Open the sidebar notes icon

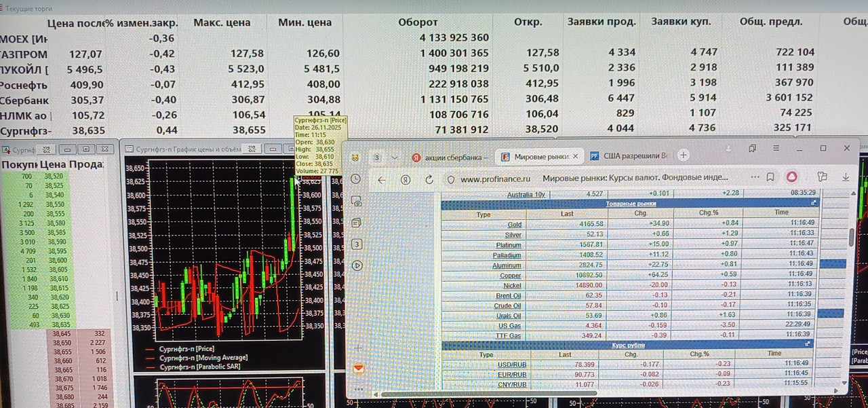tap(357, 222)
